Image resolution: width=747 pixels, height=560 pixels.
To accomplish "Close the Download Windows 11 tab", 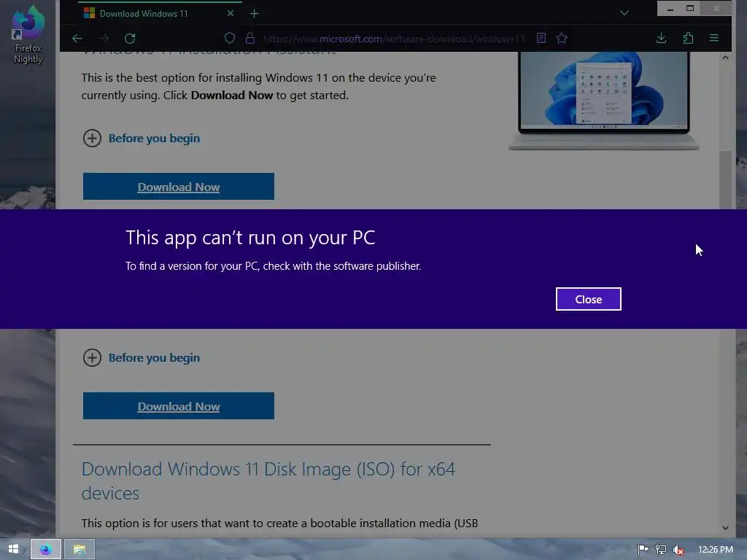I will (231, 13).
